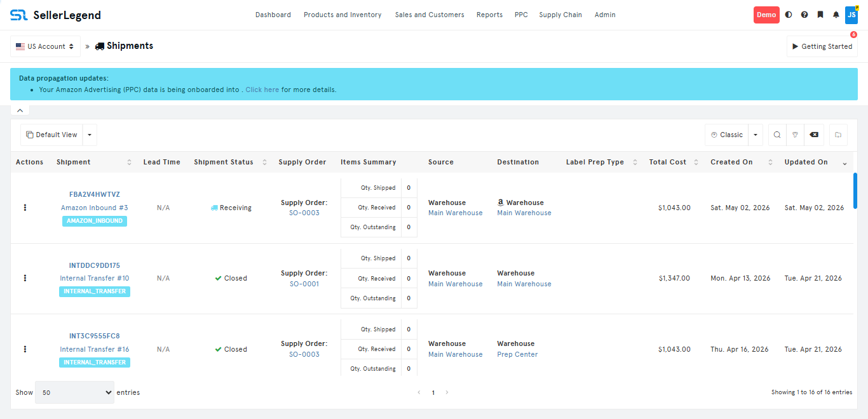Image resolution: width=868 pixels, height=419 pixels.
Task: Open the Reports menu
Action: click(489, 15)
